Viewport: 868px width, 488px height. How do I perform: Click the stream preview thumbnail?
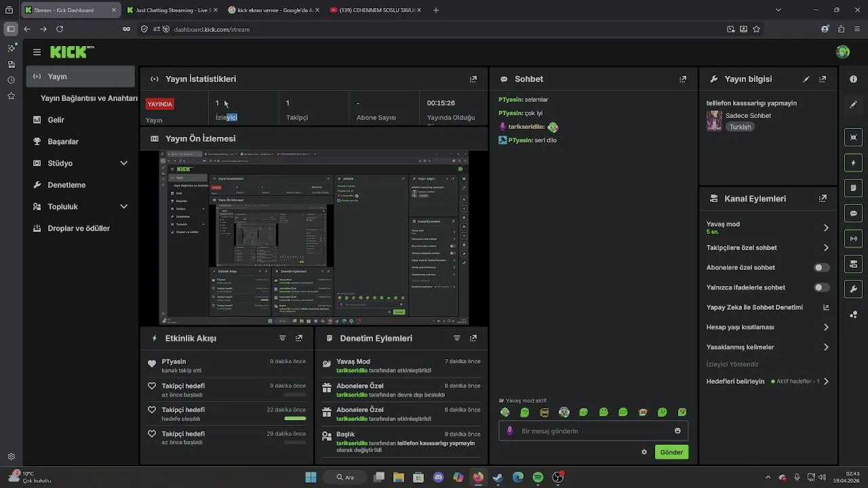tap(314, 238)
